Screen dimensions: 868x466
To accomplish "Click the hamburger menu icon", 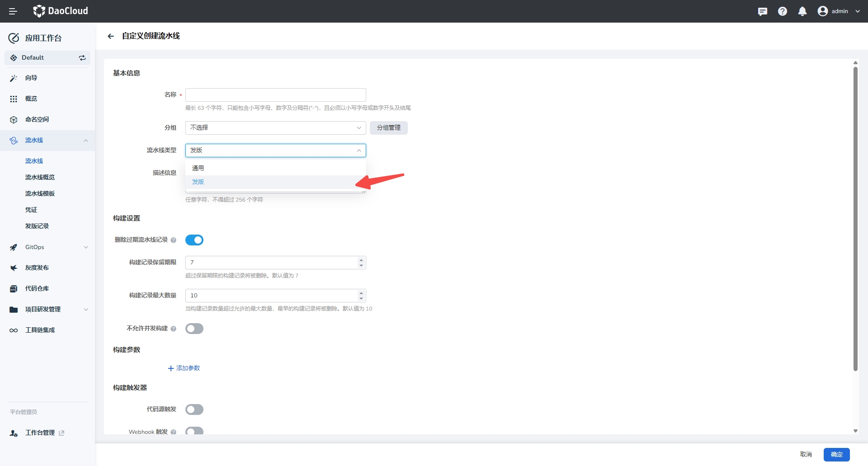I will point(13,11).
